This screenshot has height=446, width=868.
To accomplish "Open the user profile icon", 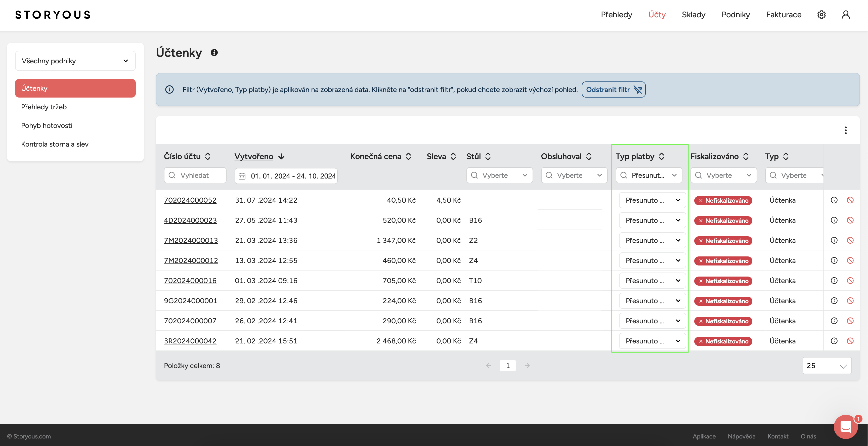I will pyautogui.click(x=846, y=15).
